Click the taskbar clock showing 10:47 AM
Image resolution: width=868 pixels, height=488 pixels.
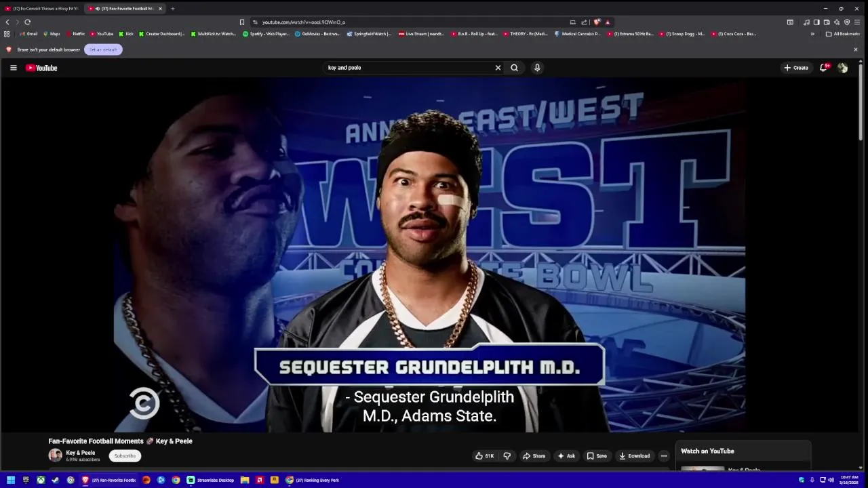[849, 480]
